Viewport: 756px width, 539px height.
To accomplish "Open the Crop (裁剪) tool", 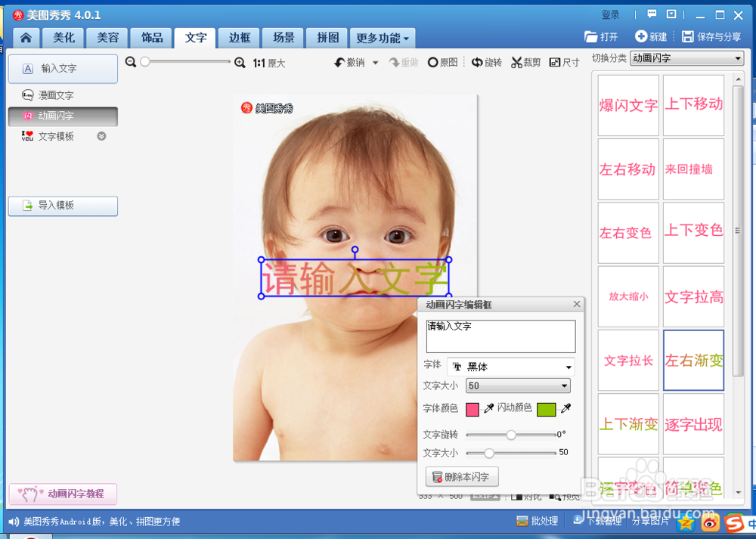I will (525, 62).
